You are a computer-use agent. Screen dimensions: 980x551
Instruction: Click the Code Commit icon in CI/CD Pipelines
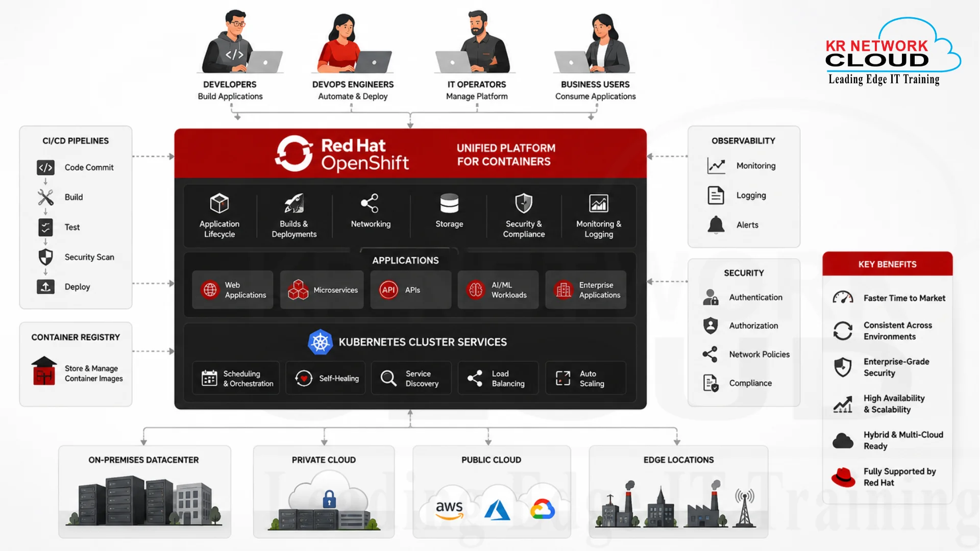point(45,167)
